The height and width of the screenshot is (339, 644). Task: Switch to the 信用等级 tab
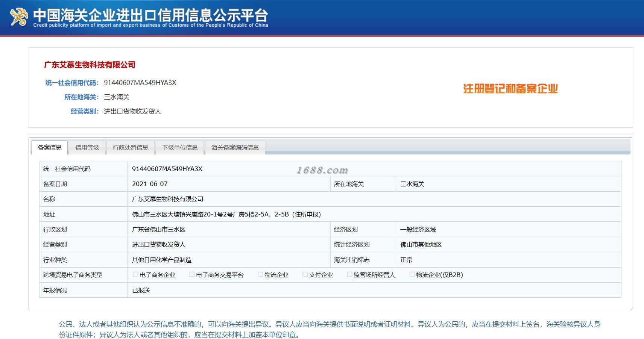tap(87, 147)
